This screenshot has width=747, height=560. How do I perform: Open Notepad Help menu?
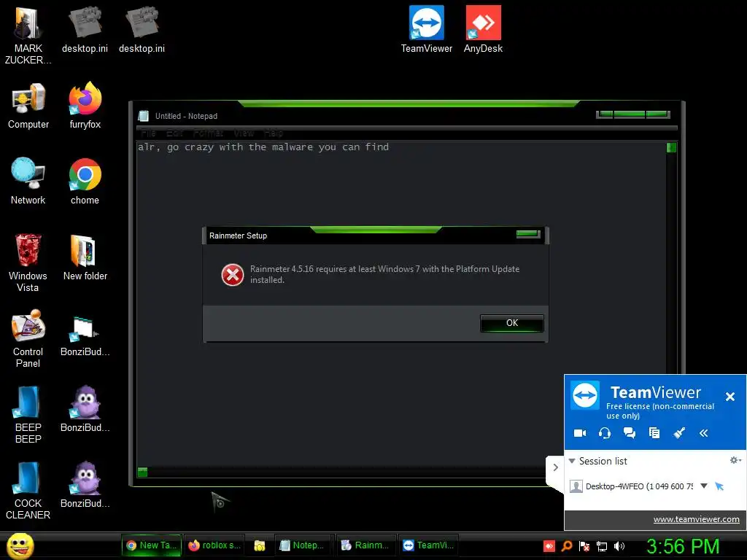pos(274,133)
